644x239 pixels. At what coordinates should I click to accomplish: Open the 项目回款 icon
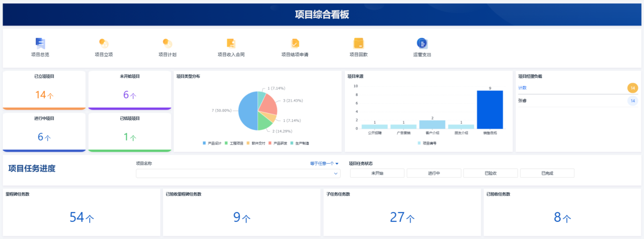coord(358,43)
